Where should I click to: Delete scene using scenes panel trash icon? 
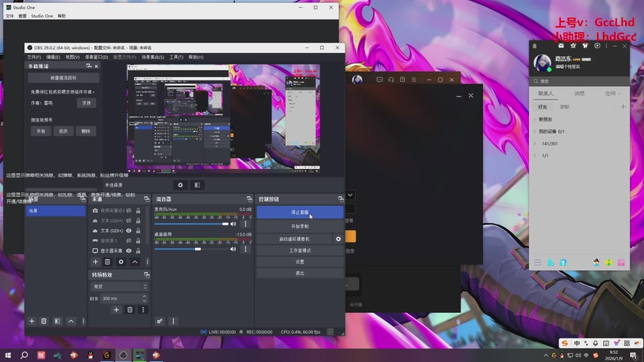tap(43, 321)
